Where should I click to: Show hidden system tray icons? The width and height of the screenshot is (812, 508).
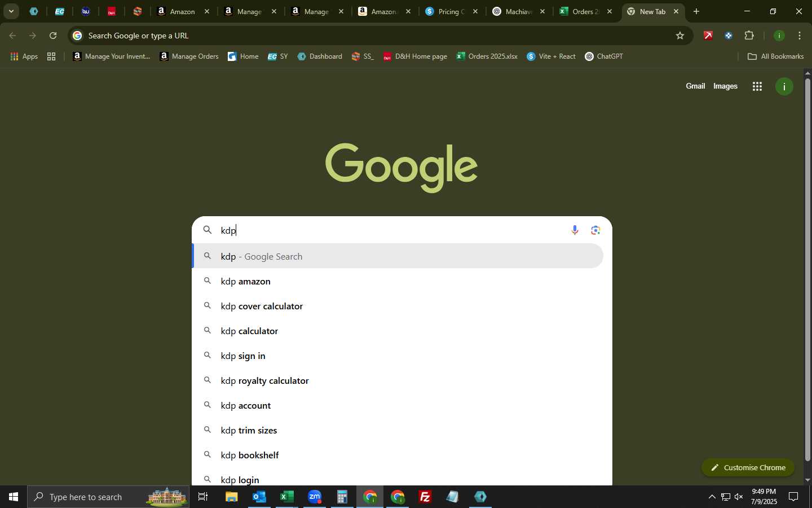712,497
